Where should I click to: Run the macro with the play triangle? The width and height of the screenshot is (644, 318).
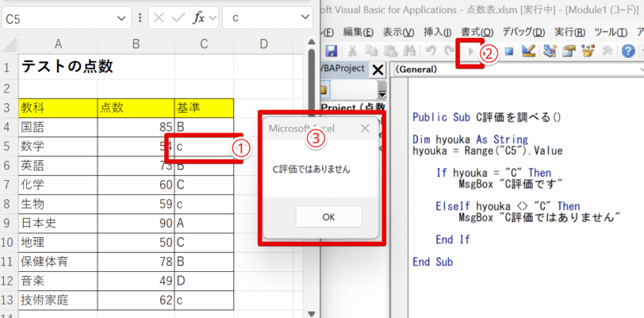point(470,52)
